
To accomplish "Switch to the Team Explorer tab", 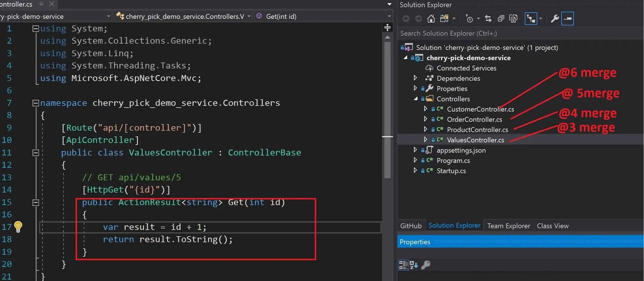I will (x=508, y=226).
